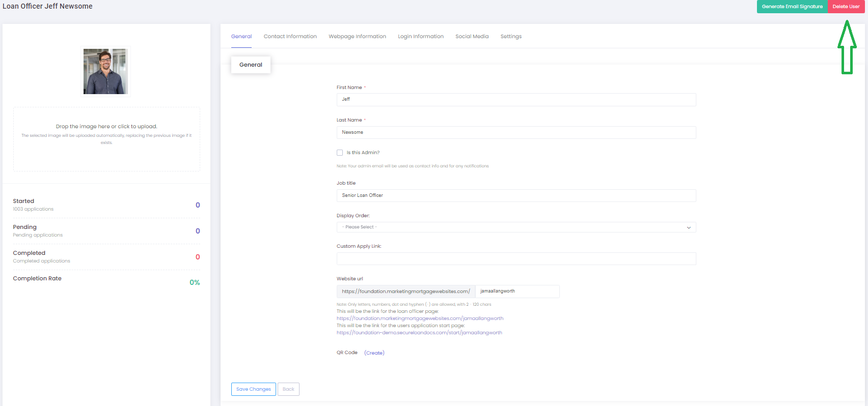This screenshot has height=406, width=868.
Task: Click the Generate Email Signature button
Action: point(792,7)
